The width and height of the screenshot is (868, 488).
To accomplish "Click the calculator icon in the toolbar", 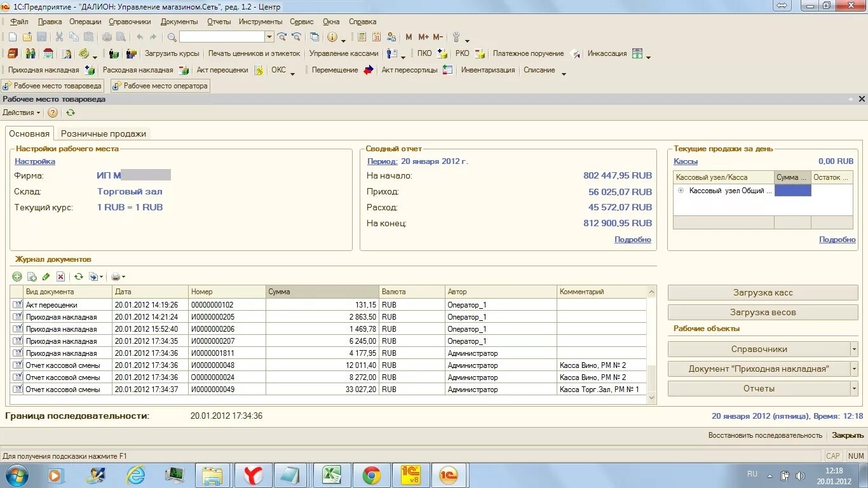I will point(362,37).
